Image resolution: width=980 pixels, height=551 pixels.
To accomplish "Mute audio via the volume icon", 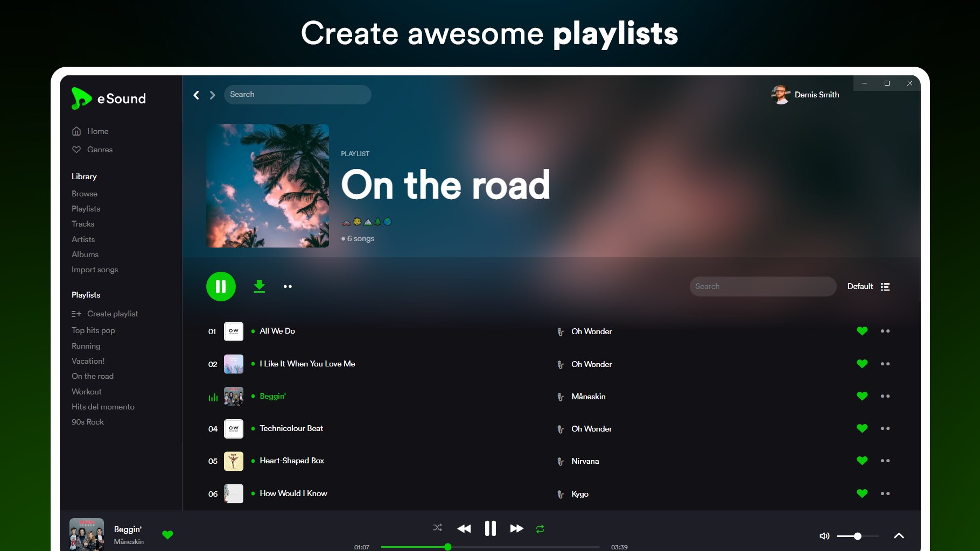I will (824, 536).
